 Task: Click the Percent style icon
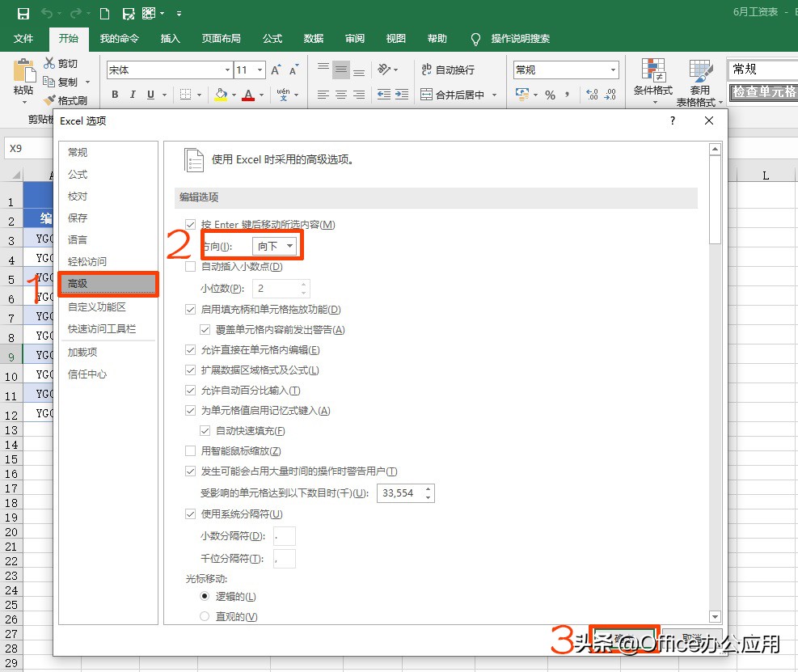[x=550, y=95]
